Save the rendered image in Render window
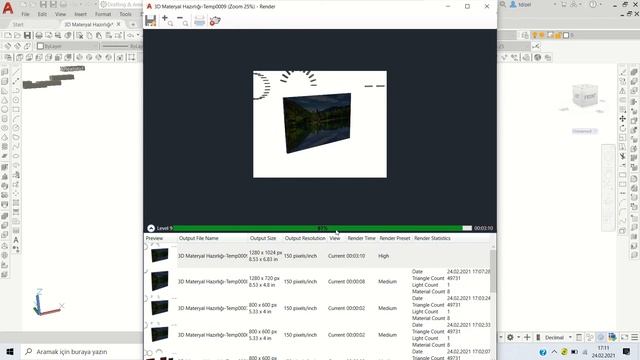The width and height of the screenshot is (640, 360). pos(151,21)
